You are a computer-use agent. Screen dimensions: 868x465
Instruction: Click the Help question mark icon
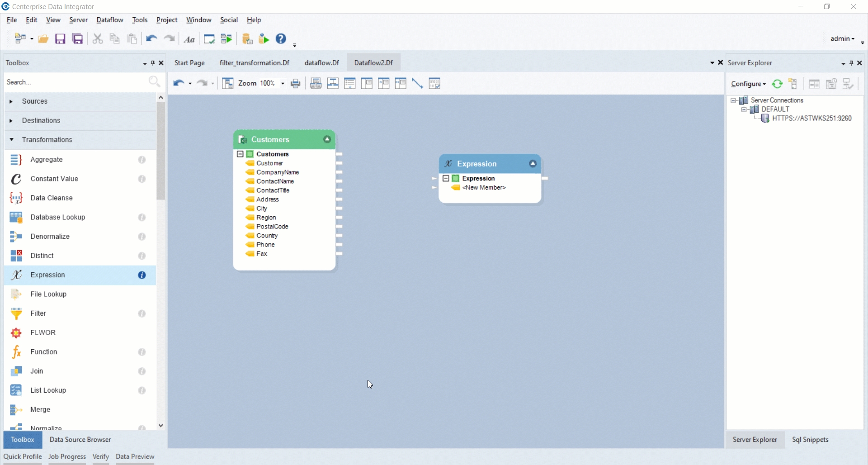pos(281,39)
